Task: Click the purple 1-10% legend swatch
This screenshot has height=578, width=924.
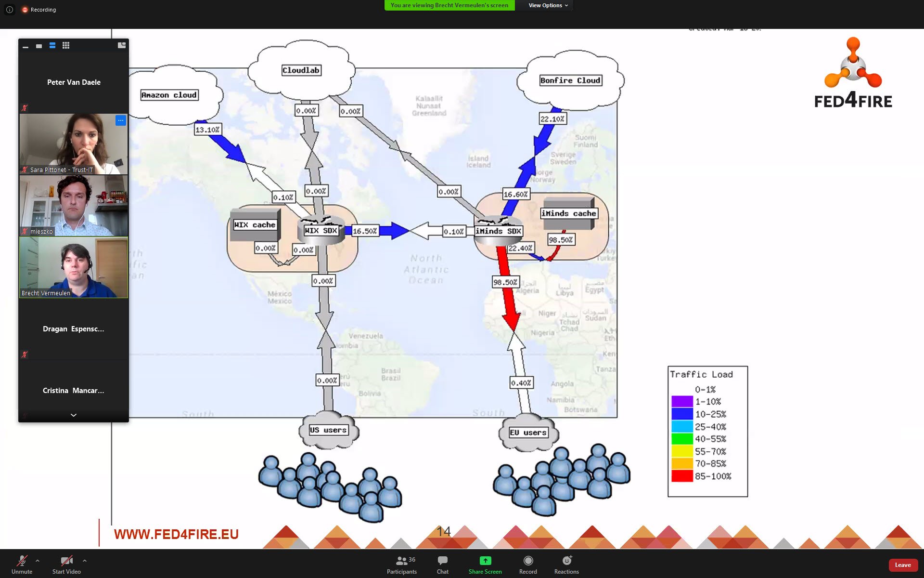Action: click(682, 402)
